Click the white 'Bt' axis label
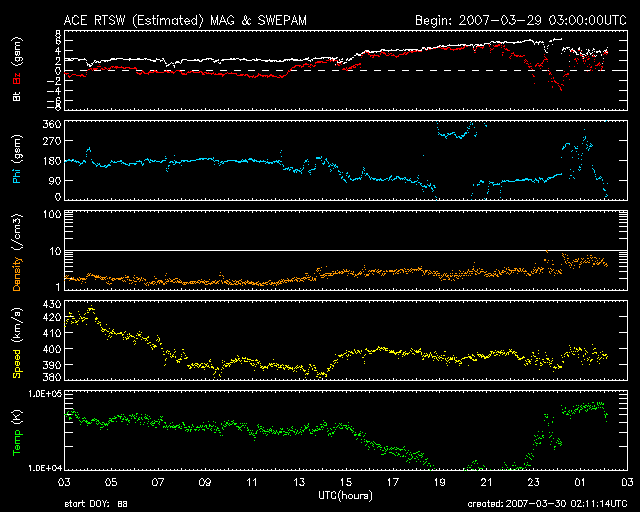 pyautogui.click(x=17, y=96)
